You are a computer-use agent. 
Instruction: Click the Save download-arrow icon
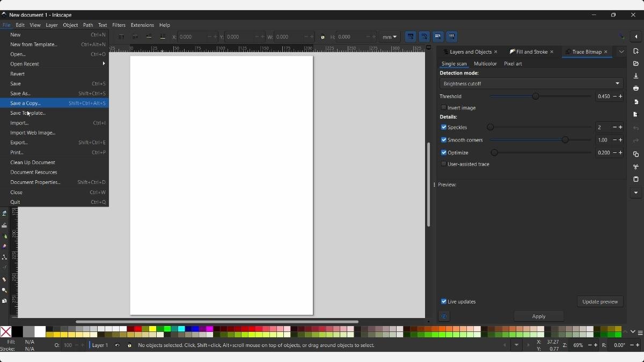pyautogui.click(x=636, y=76)
